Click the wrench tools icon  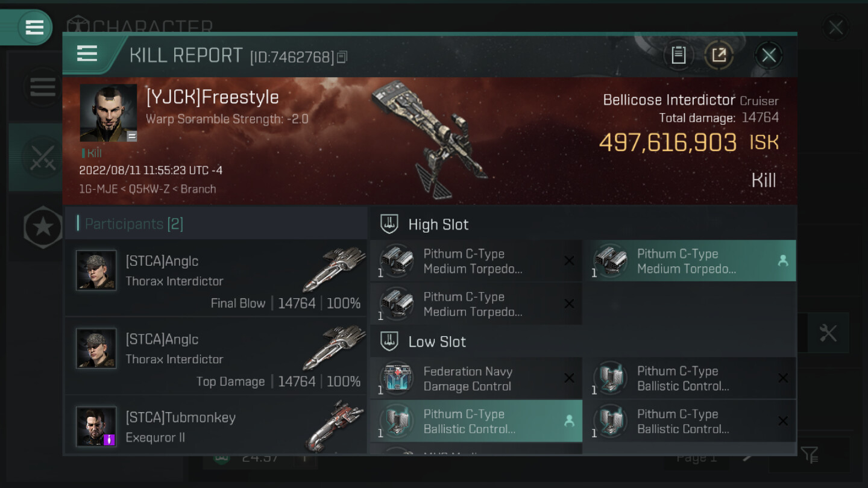coord(828,333)
